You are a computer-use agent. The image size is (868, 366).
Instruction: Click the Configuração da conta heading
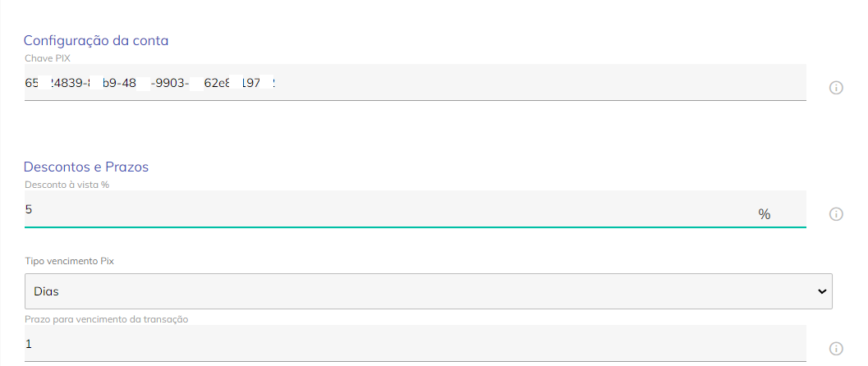coord(96,40)
